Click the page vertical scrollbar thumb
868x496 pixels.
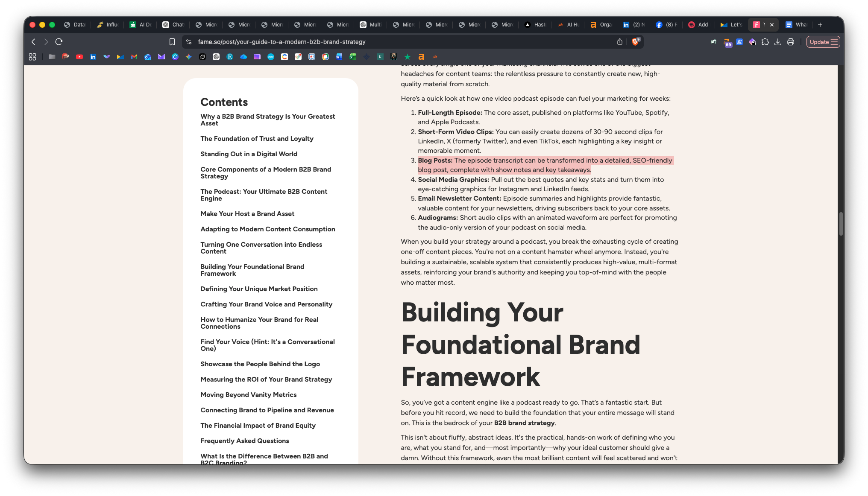pos(841,224)
